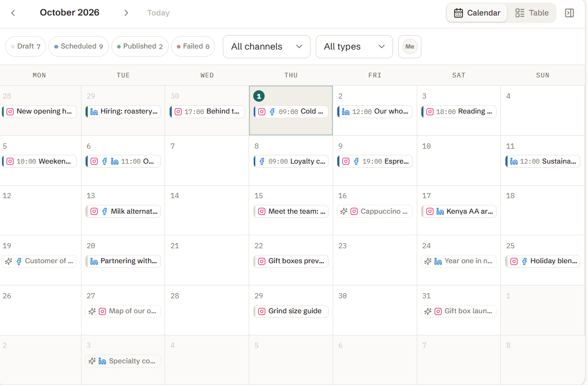Click LinkedIn icon on Kenya AA post
The width and height of the screenshot is (588, 385).
pos(440,211)
